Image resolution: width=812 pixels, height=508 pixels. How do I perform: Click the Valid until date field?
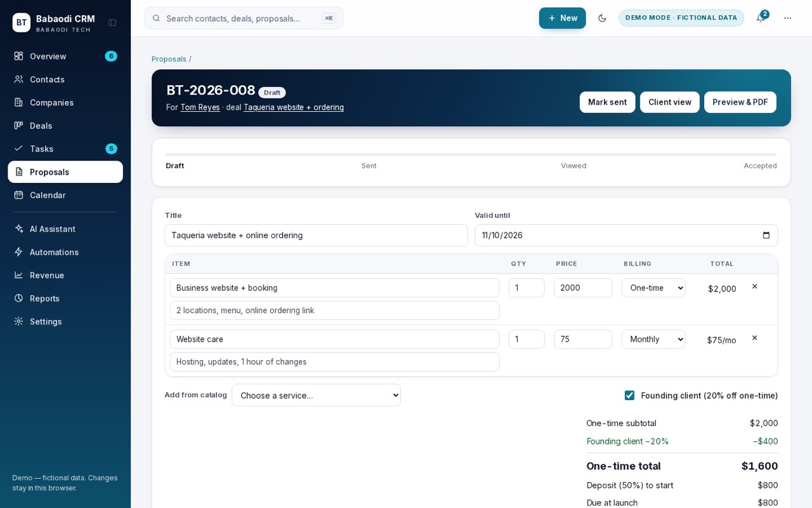[626, 236]
